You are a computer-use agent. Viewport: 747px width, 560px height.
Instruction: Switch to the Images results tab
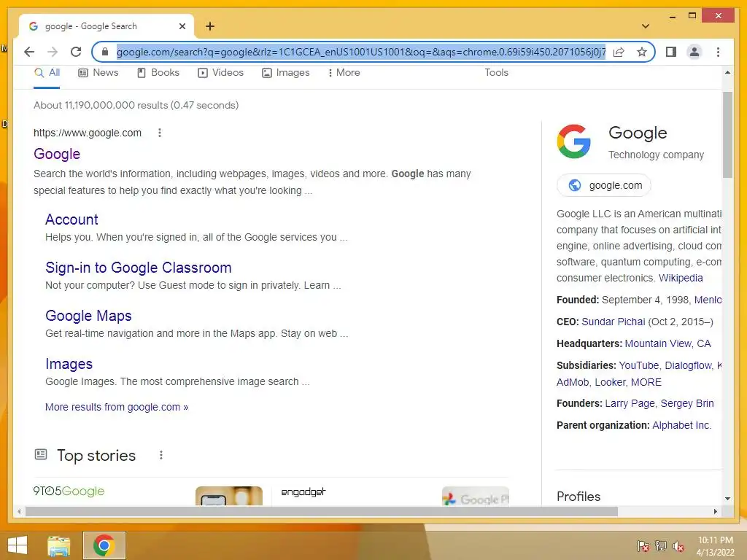coord(286,73)
